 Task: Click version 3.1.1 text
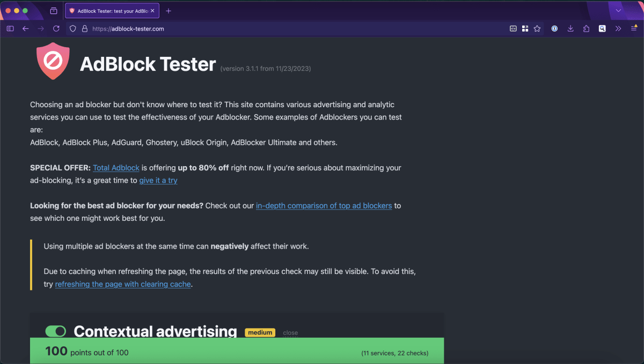point(266,69)
